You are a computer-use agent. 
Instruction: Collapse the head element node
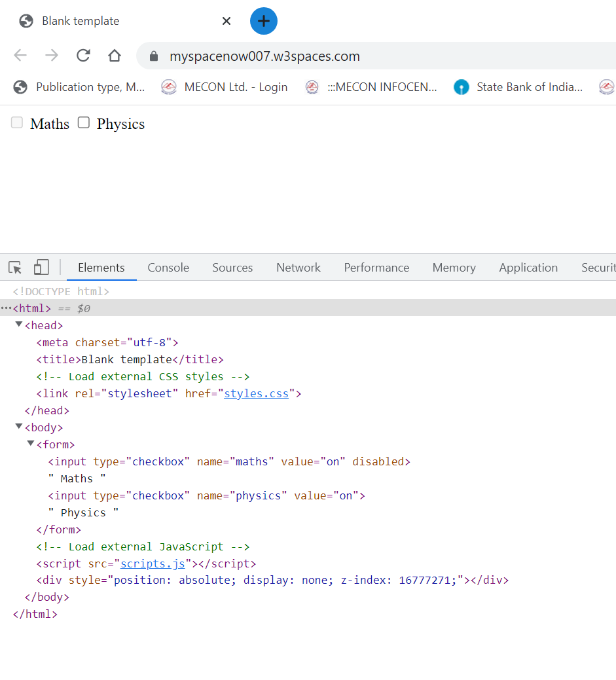(x=19, y=325)
